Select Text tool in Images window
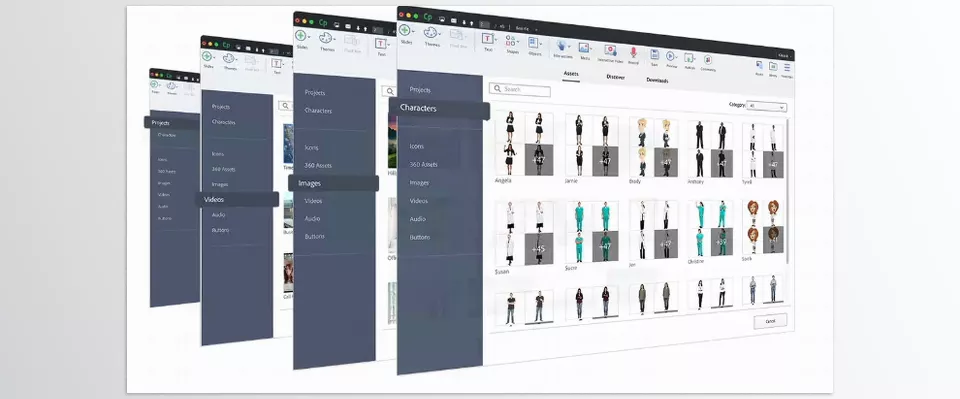Image resolution: width=960 pixels, height=399 pixels. 381,43
